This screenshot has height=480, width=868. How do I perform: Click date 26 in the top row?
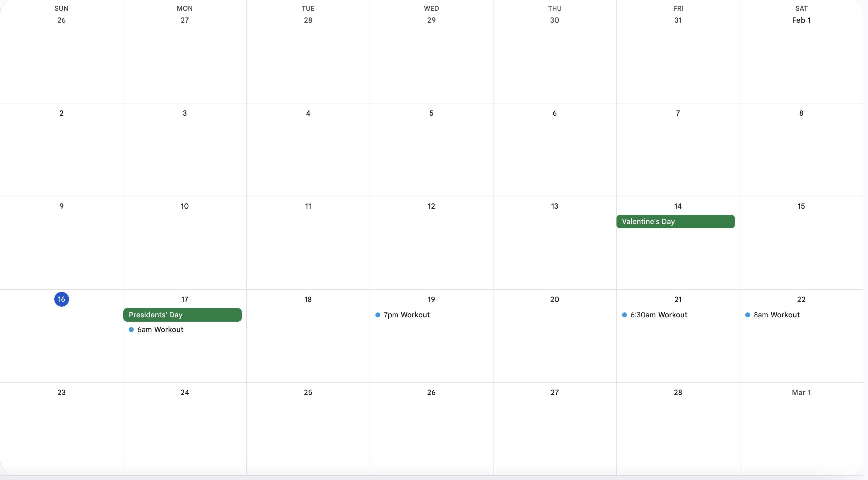click(x=61, y=20)
